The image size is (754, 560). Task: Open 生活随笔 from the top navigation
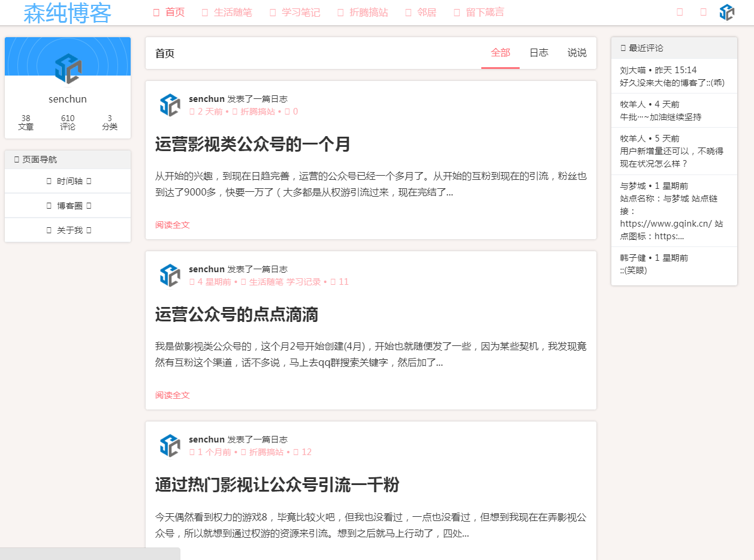pos(227,13)
